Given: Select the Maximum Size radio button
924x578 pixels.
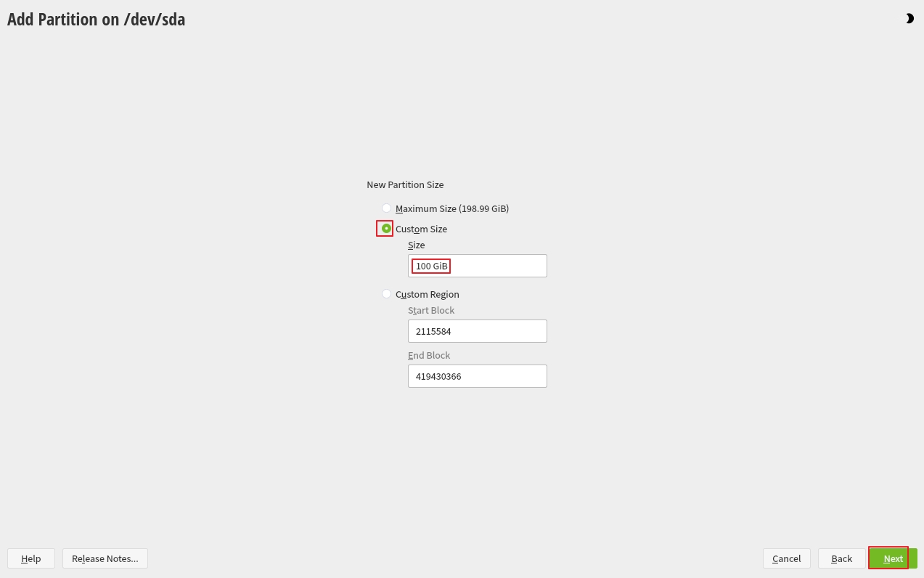Looking at the screenshot, I should pos(386,208).
